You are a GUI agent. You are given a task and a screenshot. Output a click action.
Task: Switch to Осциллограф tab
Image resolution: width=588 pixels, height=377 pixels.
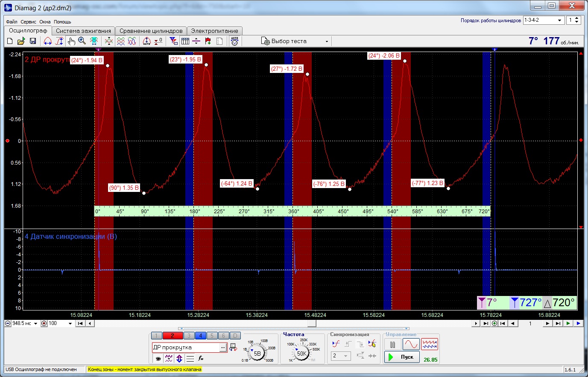[x=28, y=31]
